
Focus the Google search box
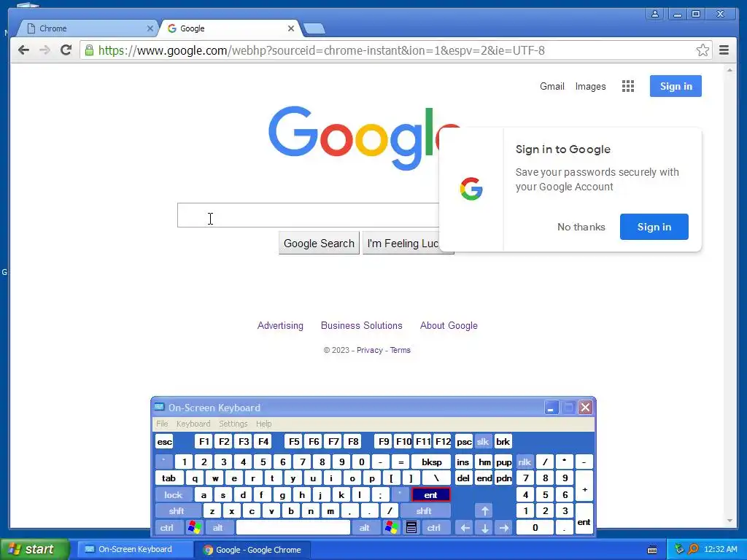coord(308,215)
